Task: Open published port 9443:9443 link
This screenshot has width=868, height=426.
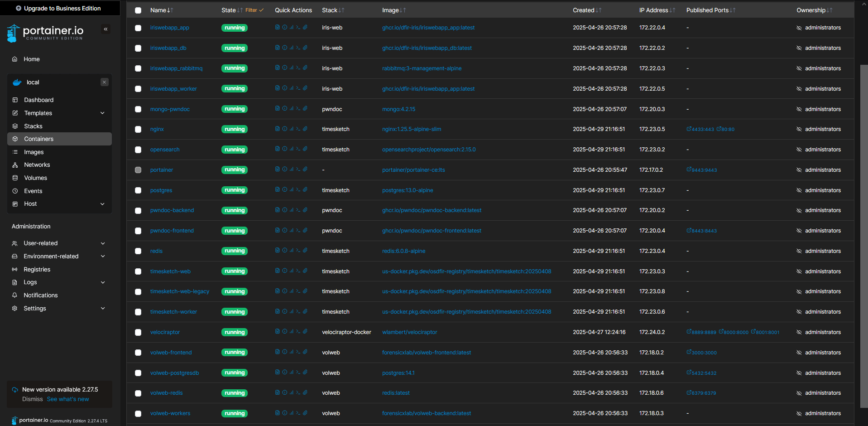Action: [x=701, y=170]
